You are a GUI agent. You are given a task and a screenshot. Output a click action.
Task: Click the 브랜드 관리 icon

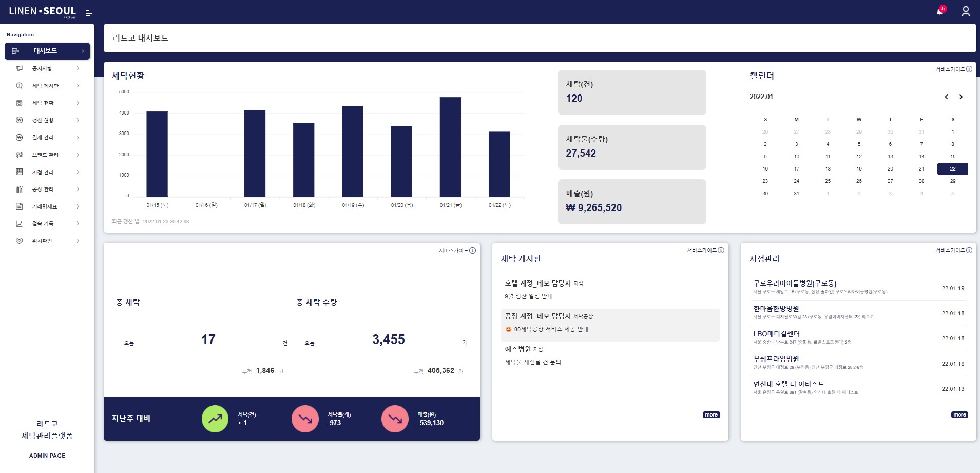point(20,155)
